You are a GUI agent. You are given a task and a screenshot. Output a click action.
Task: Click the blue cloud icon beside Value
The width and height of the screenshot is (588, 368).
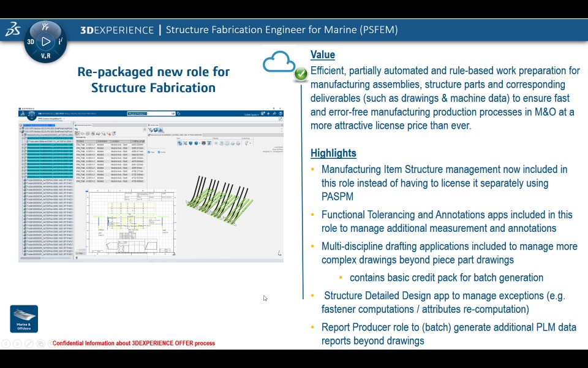[279, 62]
